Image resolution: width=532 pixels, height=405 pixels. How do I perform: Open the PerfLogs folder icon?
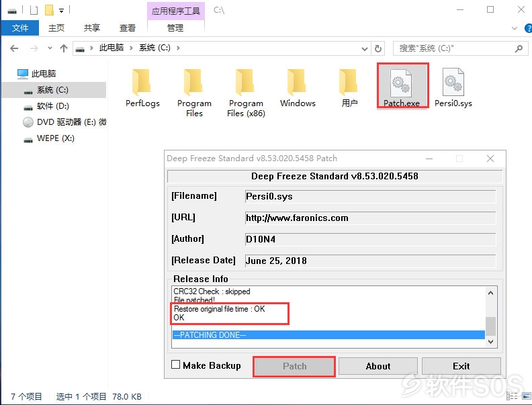coord(142,82)
